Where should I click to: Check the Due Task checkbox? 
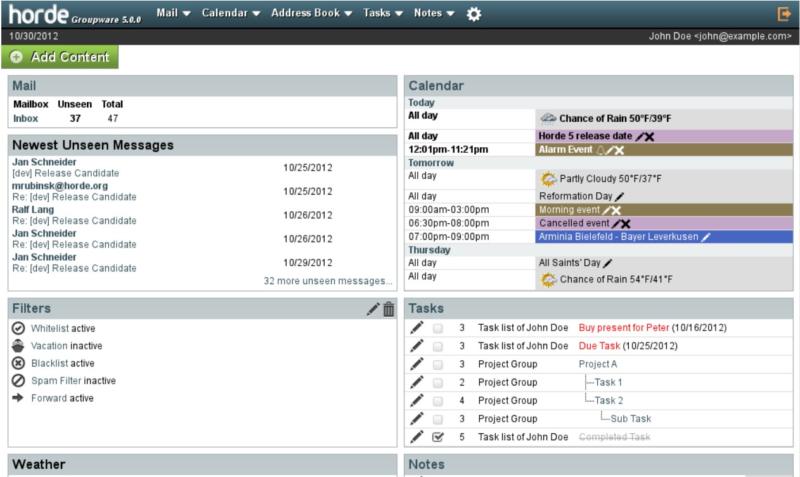click(438, 347)
